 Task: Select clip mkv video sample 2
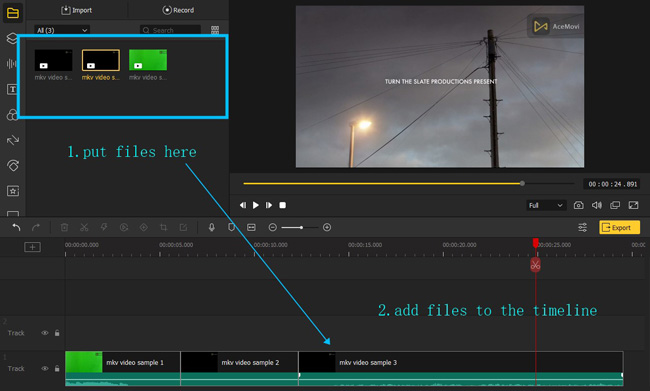coord(240,369)
